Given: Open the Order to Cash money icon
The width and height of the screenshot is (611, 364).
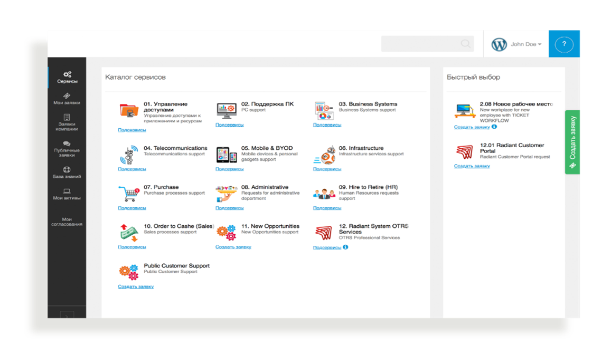Looking at the screenshot, I should pos(128,232).
